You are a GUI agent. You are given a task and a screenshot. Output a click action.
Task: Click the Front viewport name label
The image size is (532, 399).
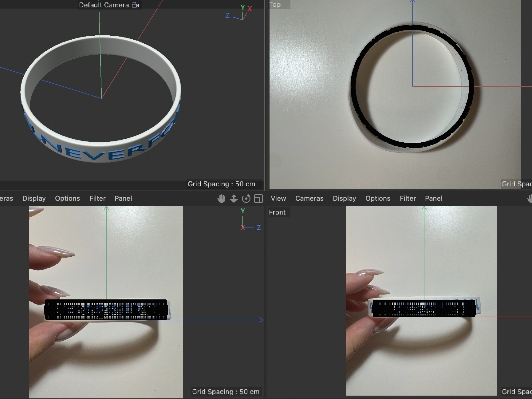(277, 212)
